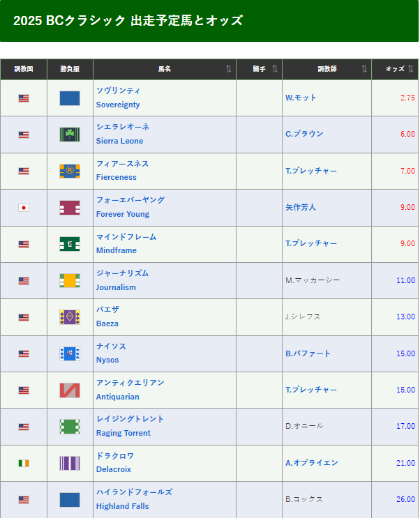
Task: Click Baeza's purple diamond silks icon
Action: coord(70,317)
